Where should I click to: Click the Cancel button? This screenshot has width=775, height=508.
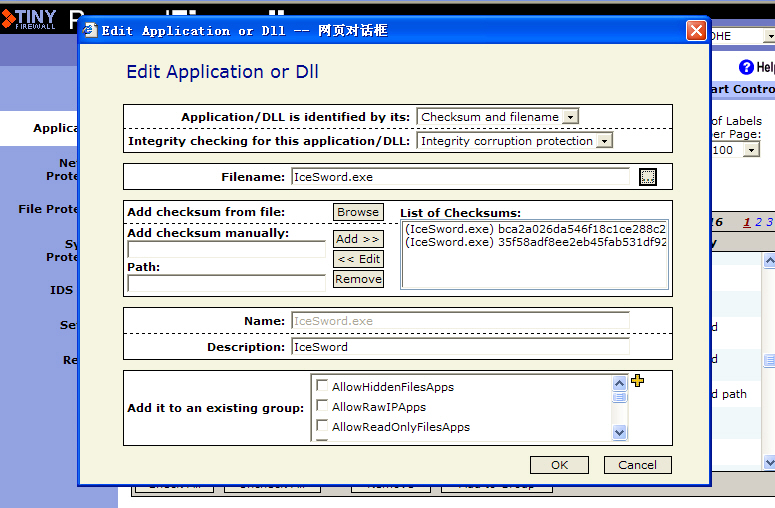(637, 465)
